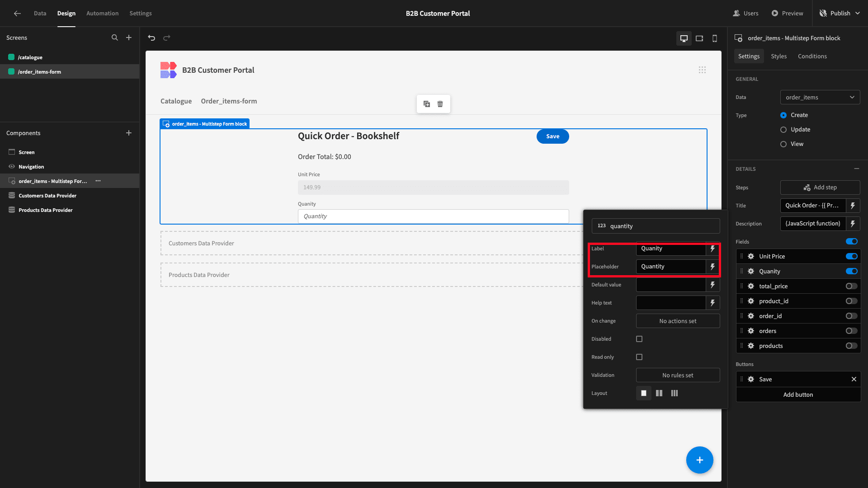
Task: Click the blue Save button in form
Action: (x=552, y=136)
